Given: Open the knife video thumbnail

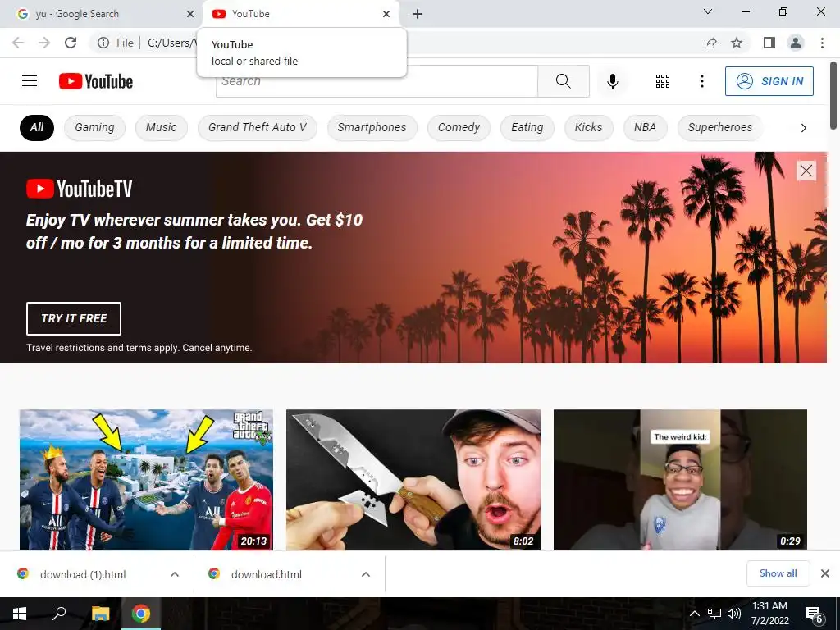Looking at the screenshot, I should tap(413, 480).
